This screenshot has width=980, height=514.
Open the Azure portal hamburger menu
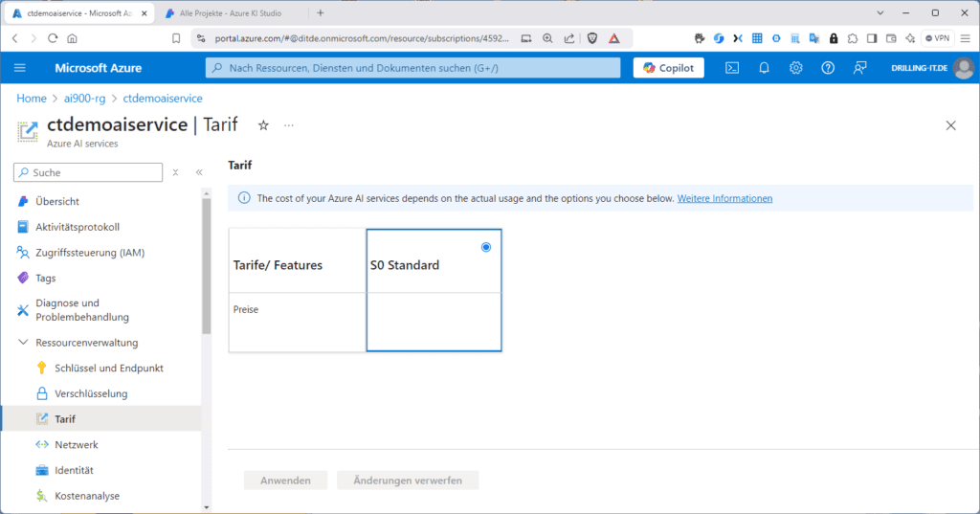(x=20, y=68)
